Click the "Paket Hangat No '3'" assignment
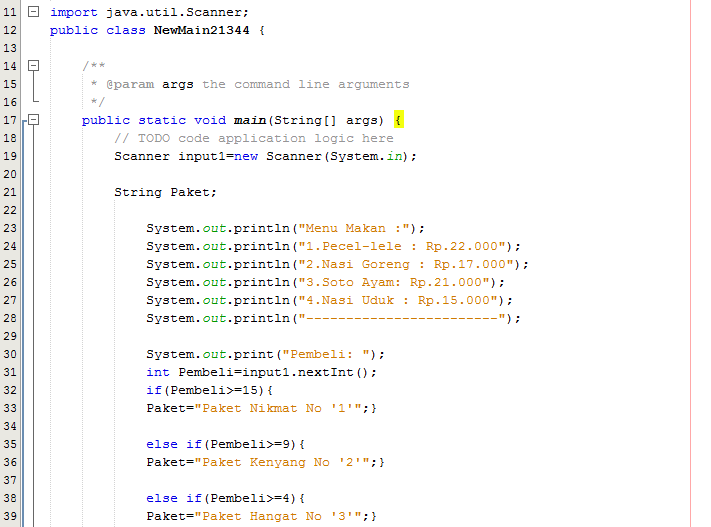Viewport: 711px width, 527px height. 261,516
